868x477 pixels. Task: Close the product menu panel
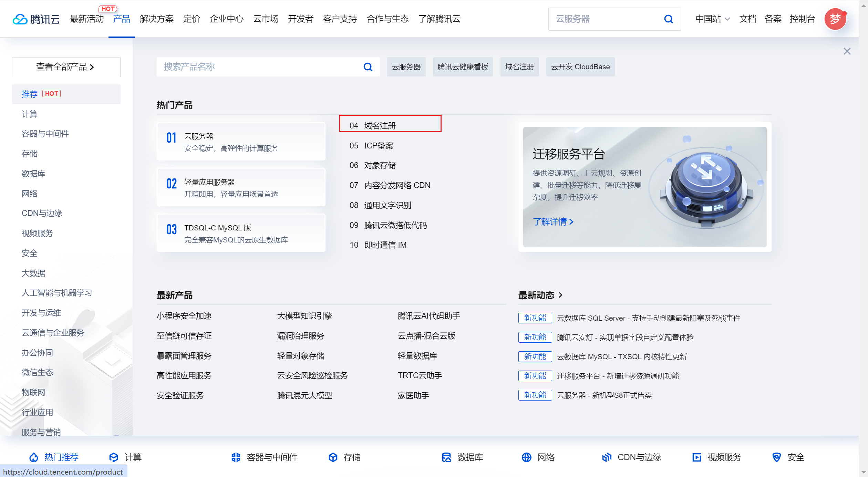click(x=847, y=51)
